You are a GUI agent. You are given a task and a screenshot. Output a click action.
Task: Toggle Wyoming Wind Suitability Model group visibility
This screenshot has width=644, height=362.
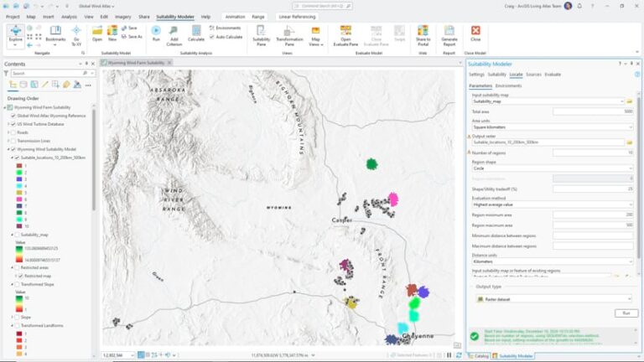click(13, 149)
